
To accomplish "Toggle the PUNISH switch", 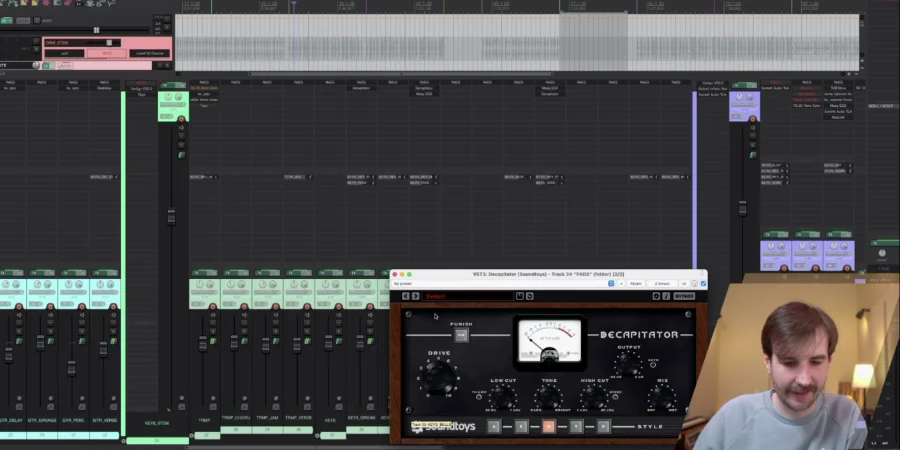I will (x=461, y=335).
